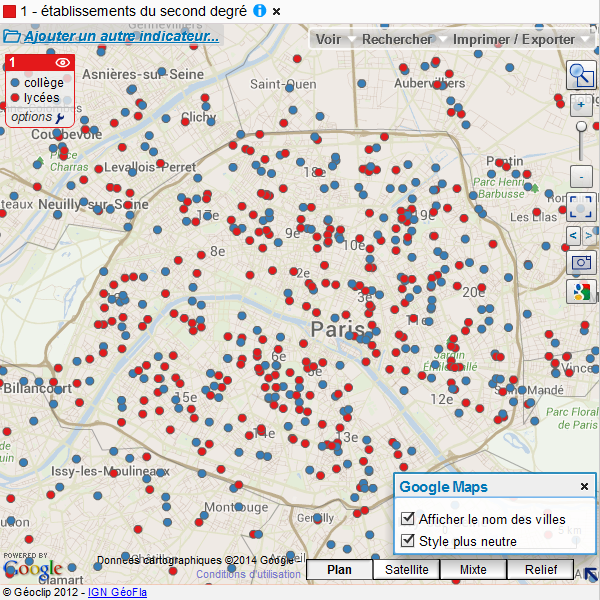Click the camera snapshot icon

[581, 263]
